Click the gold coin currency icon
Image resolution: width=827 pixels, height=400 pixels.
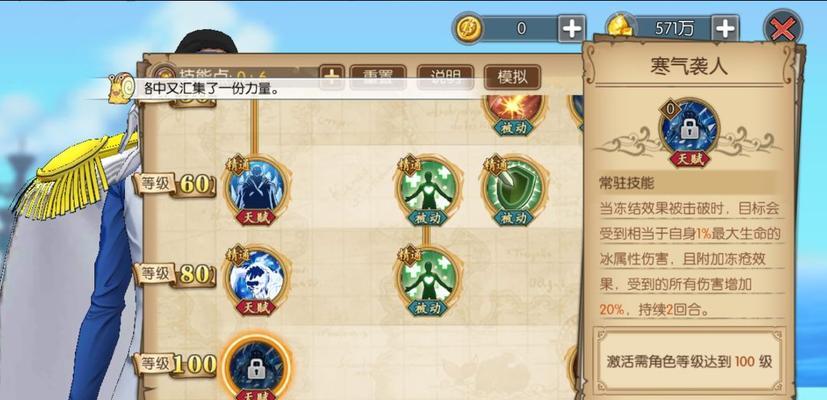tap(467, 28)
